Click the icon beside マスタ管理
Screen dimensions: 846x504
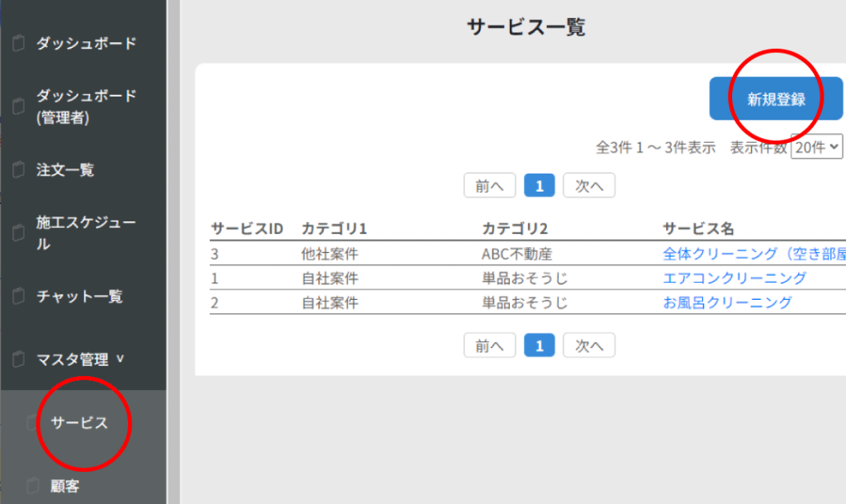pos(19,360)
